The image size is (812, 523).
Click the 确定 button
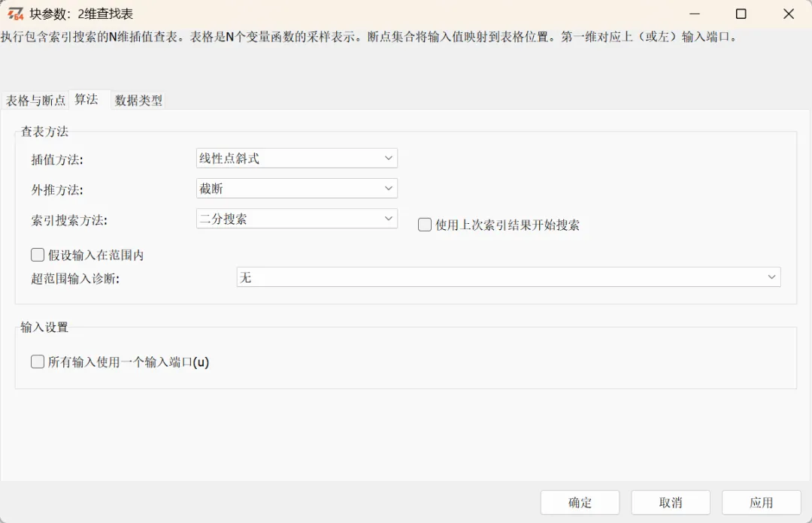pyautogui.click(x=580, y=502)
